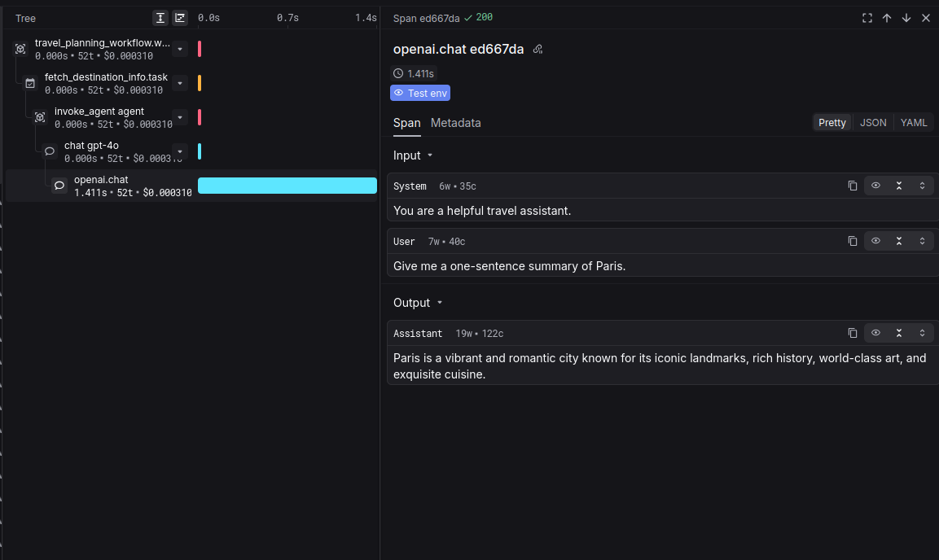Copy the Assistant output text
The width and height of the screenshot is (939, 560).
coord(853,333)
